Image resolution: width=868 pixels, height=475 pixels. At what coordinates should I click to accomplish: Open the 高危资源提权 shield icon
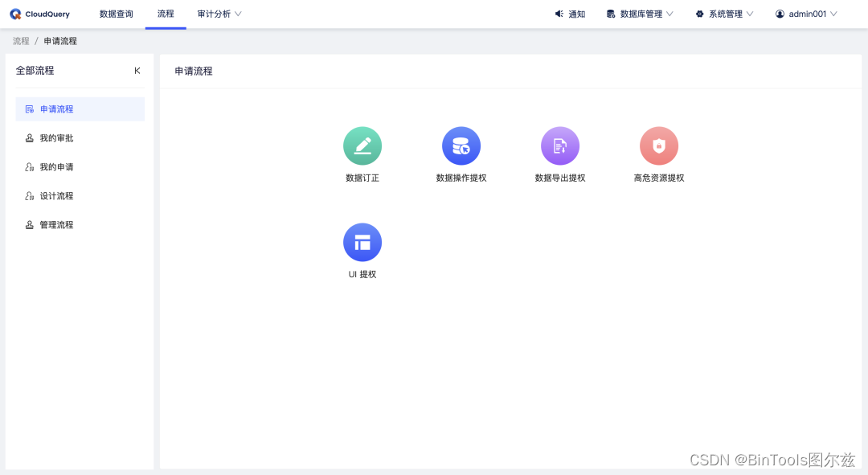(x=659, y=145)
